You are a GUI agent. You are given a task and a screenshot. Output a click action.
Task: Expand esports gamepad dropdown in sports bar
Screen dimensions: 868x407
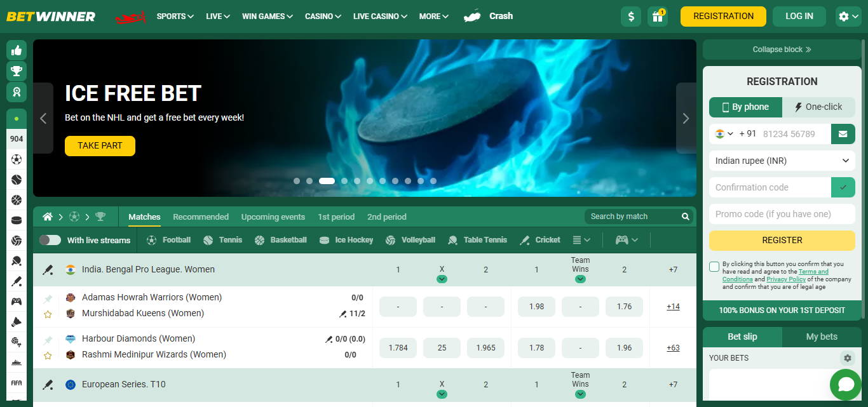coord(627,240)
